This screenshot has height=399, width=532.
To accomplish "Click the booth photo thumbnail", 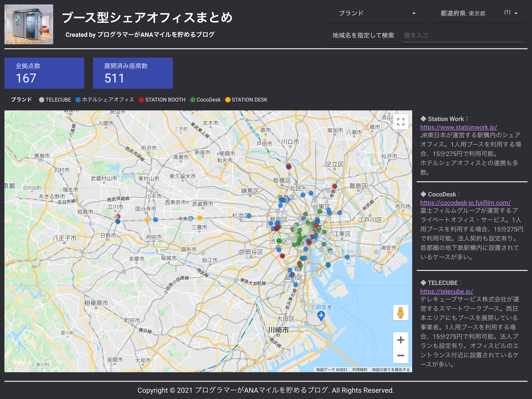I will [29, 24].
